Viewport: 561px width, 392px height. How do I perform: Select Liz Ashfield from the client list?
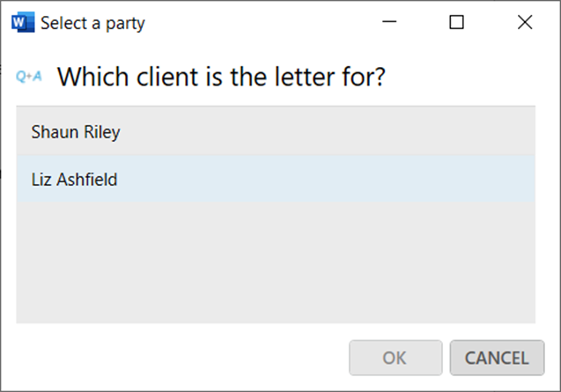click(276, 179)
